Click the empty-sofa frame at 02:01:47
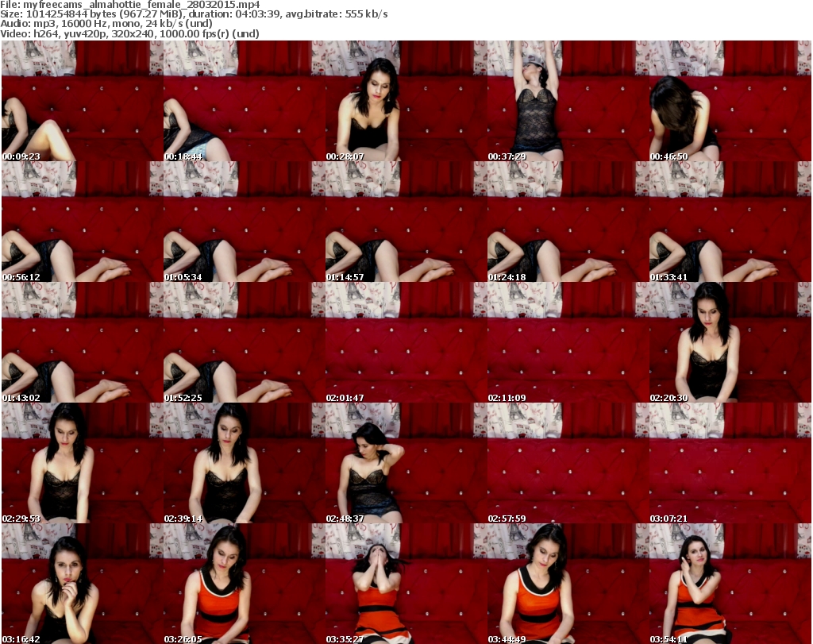The image size is (813, 644). coord(406,343)
